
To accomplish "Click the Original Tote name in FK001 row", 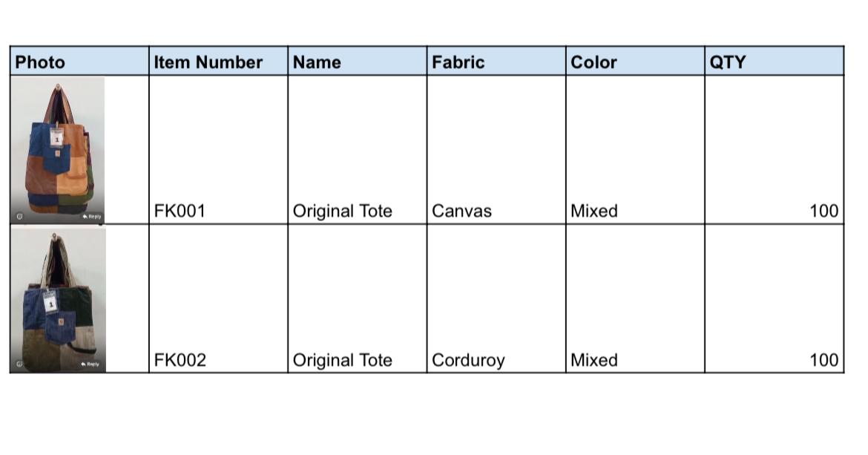I will pos(342,212).
